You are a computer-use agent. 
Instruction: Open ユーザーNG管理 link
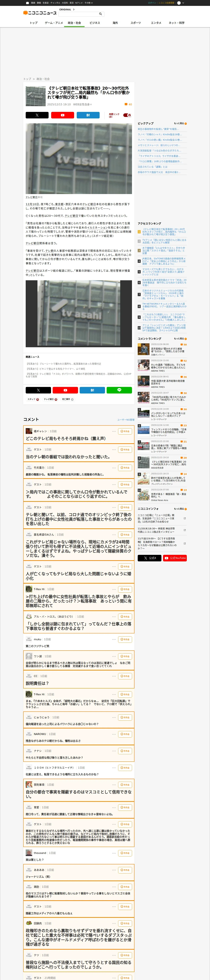(126, 420)
